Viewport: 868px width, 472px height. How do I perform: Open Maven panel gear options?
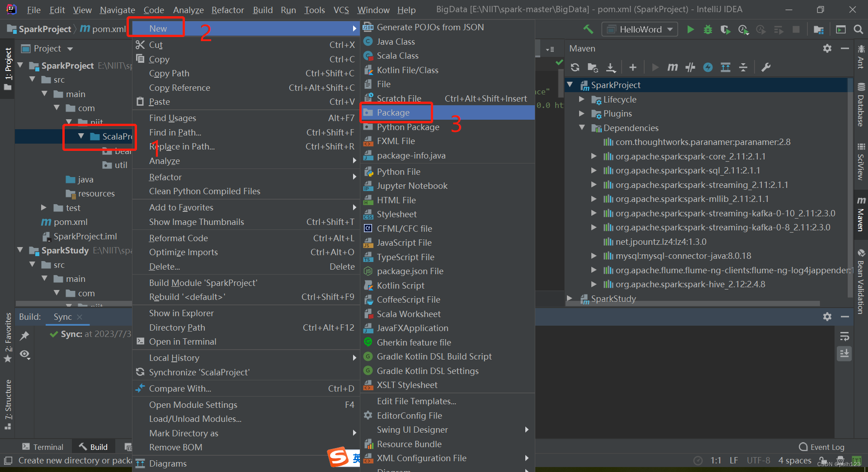click(827, 48)
